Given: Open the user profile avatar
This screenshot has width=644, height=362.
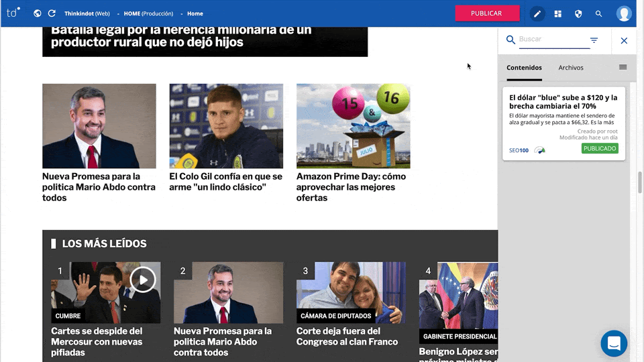Looking at the screenshot, I should pos(624,13).
